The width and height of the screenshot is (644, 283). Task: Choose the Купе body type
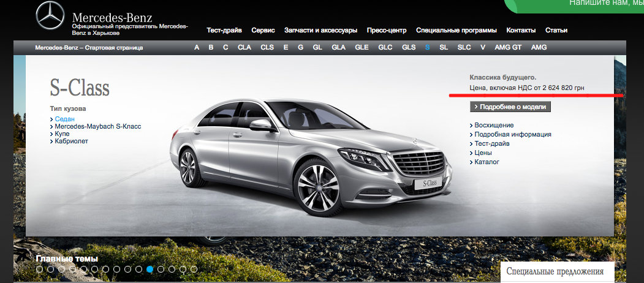point(62,134)
